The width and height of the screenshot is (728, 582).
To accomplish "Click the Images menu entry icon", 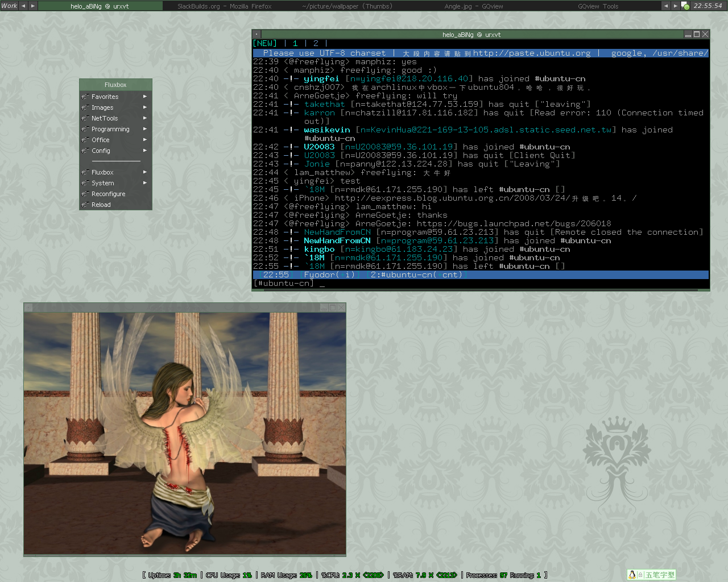I will [85, 107].
